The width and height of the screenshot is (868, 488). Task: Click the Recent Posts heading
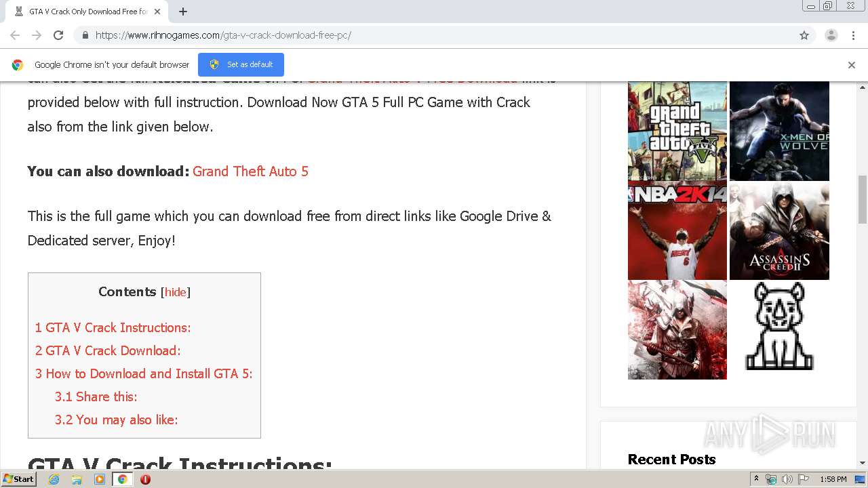pos(671,460)
